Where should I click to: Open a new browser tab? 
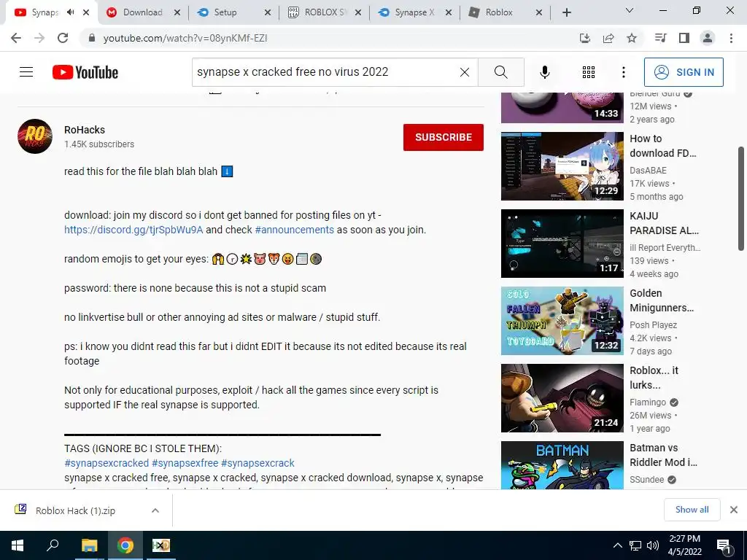(566, 12)
